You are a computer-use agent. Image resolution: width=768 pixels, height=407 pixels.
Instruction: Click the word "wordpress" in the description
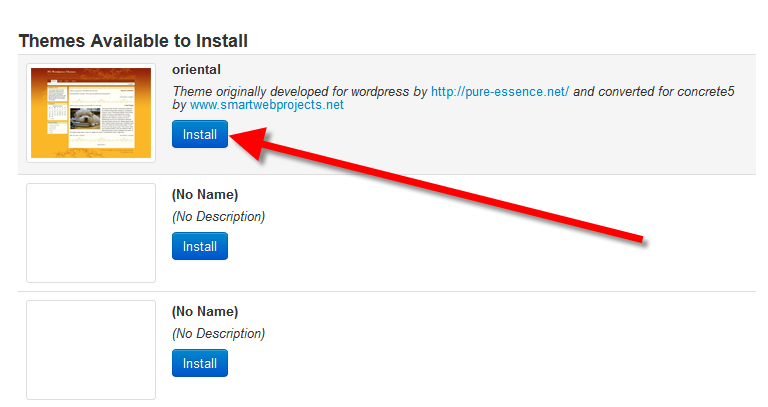(381, 91)
